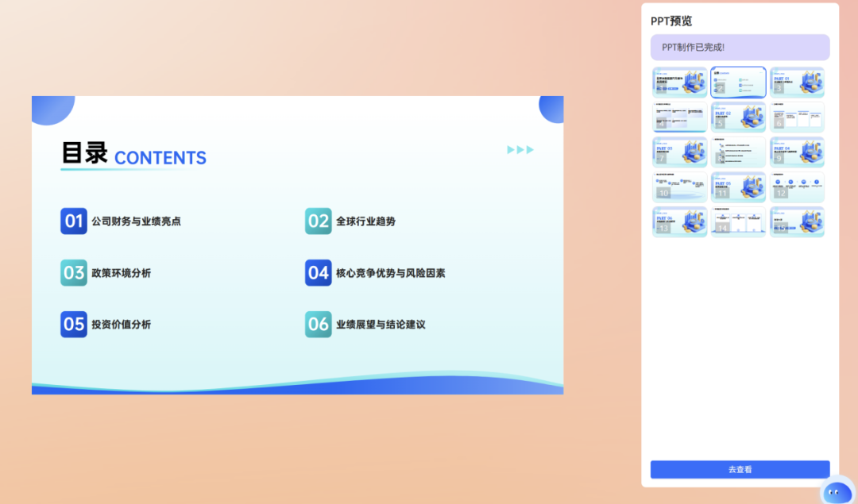Select slide 4 thumbnail in the preview panel
The height and width of the screenshot is (504, 858).
click(x=679, y=117)
